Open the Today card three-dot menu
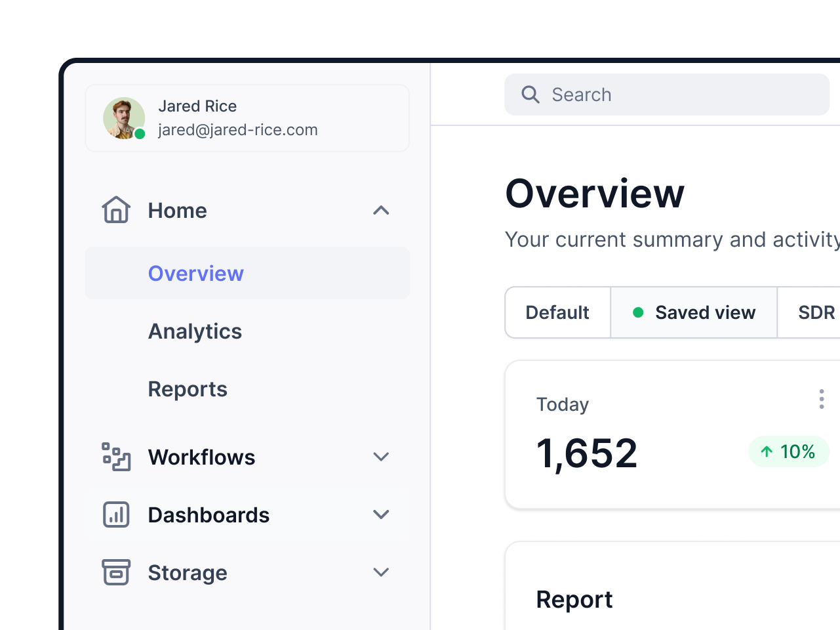This screenshot has width=840, height=630. [821, 399]
